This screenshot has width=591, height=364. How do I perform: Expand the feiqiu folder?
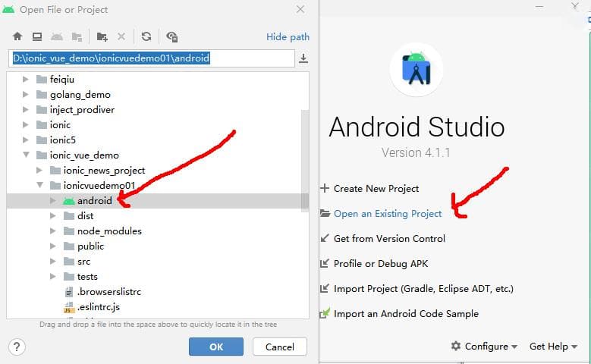[25, 79]
